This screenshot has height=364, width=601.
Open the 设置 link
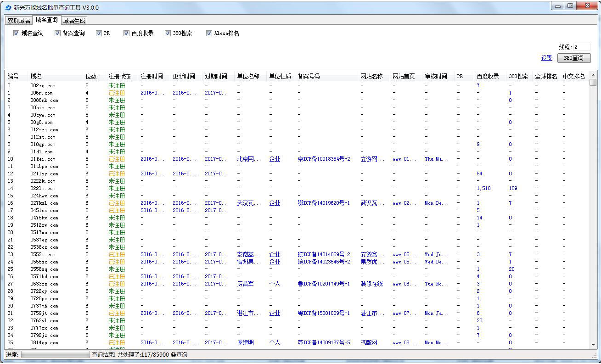[546, 58]
